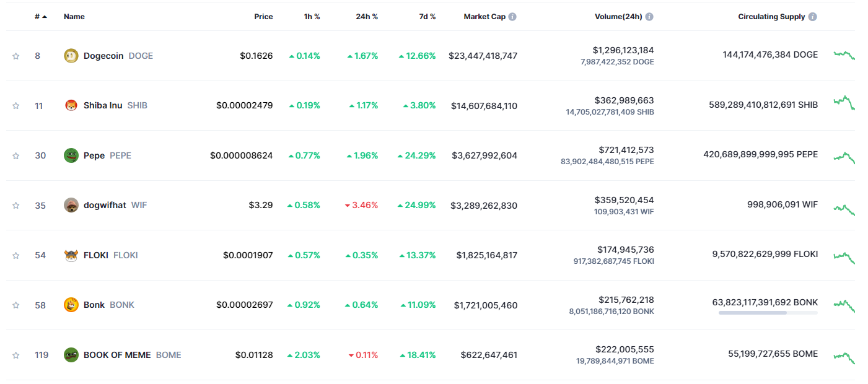Open dogwifhat market cap value link
The height and width of the screenshot is (384, 868).
click(x=483, y=206)
